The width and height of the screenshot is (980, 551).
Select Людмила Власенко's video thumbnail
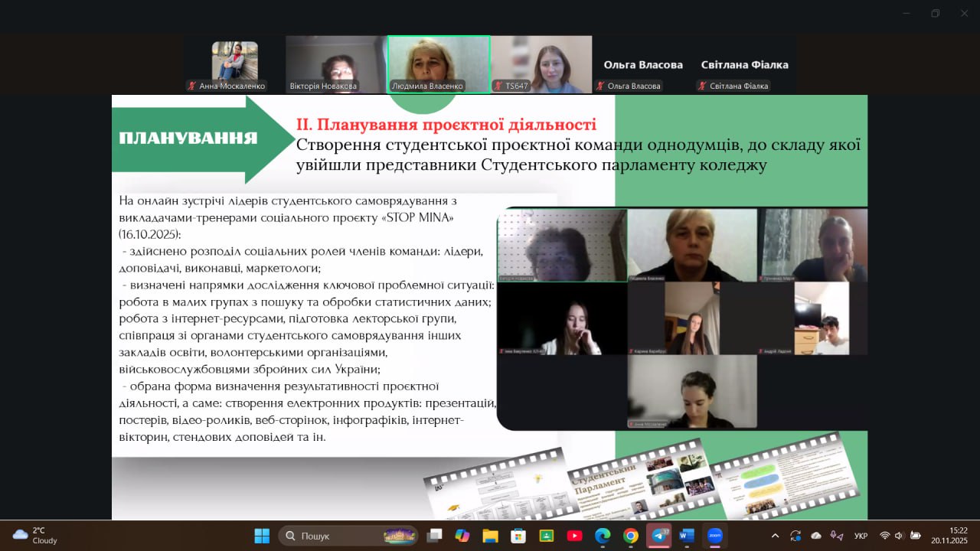pyautogui.click(x=439, y=64)
